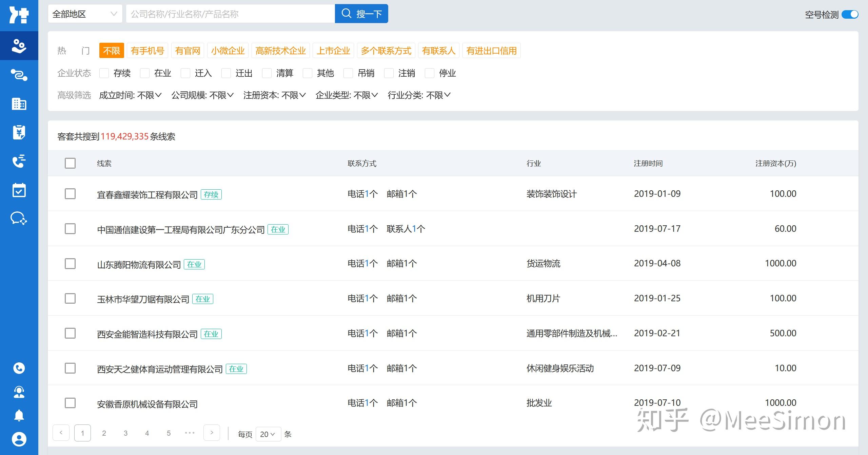The width and height of the screenshot is (868, 455).
Task: Open 中国通信建设第一工程局有限公司广东分公司 link
Action: click(181, 230)
